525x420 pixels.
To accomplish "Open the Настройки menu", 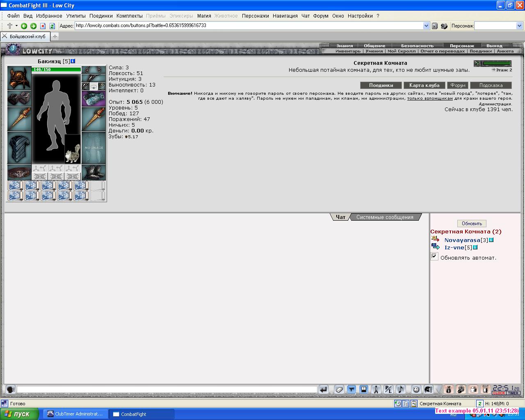I will coord(360,16).
